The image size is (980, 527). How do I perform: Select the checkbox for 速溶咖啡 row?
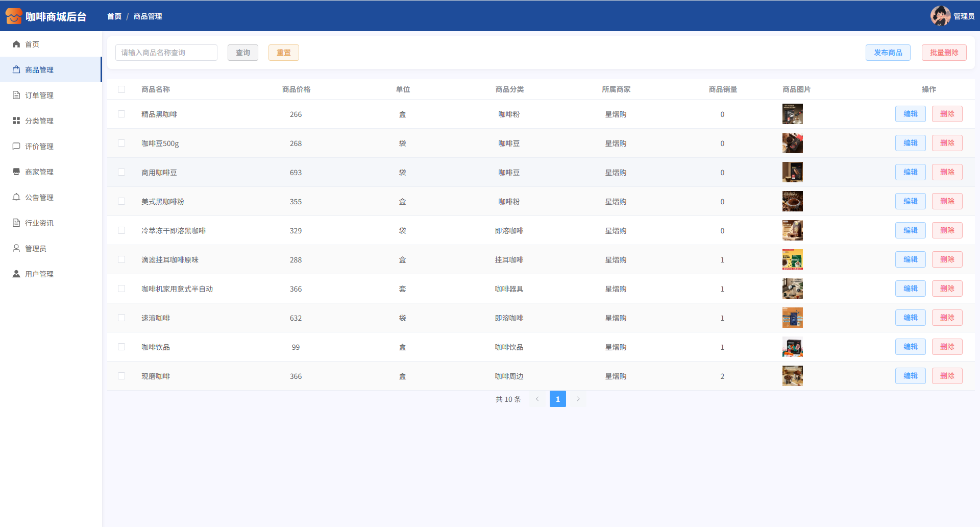click(x=121, y=318)
